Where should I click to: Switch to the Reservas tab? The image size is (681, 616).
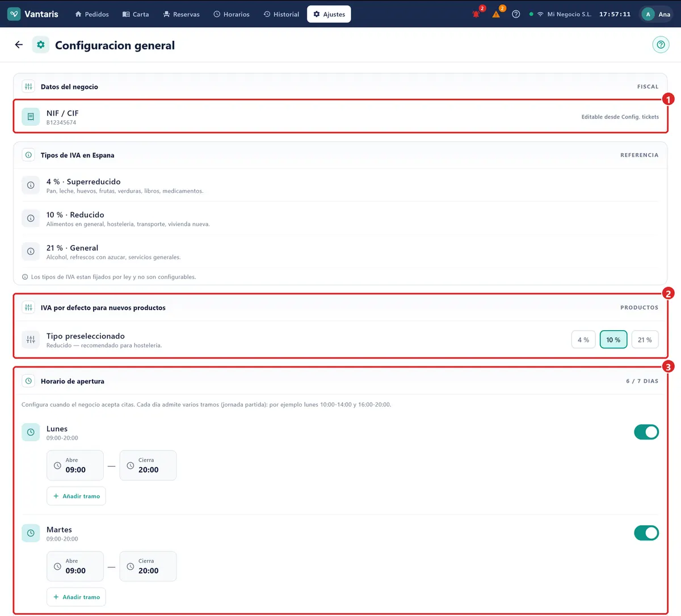tap(181, 14)
